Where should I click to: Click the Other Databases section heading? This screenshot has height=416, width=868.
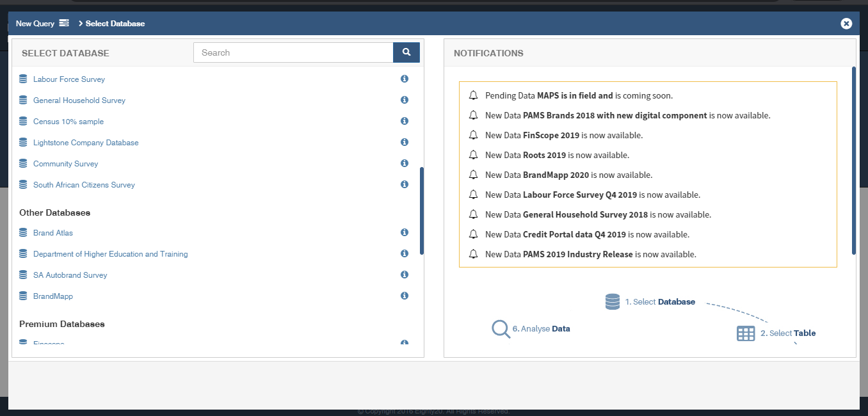[54, 212]
